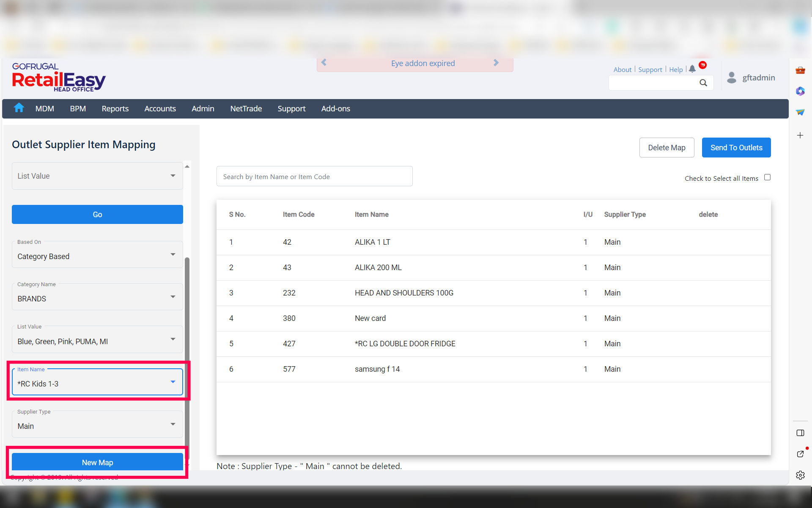
Task: Open the Category Name BRANDS dropdown
Action: [173, 297]
